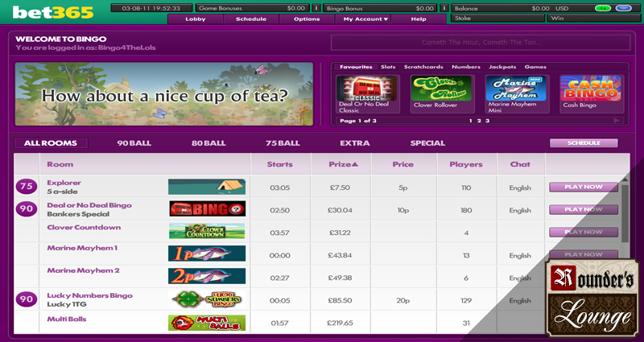The height and width of the screenshot is (342, 644).
Task: Open the Explorer room link
Action: click(64, 183)
